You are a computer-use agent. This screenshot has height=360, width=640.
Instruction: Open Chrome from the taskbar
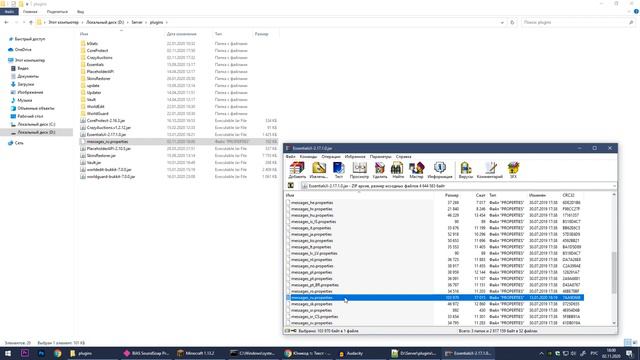(58, 353)
